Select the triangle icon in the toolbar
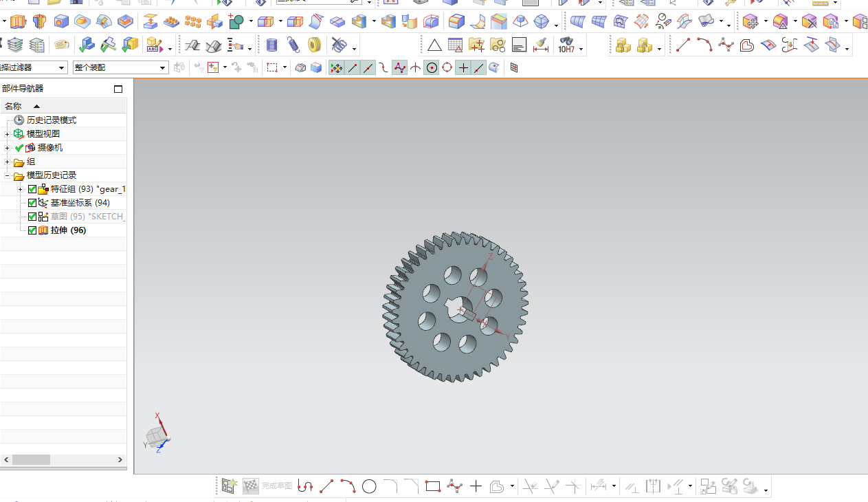 (434, 45)
